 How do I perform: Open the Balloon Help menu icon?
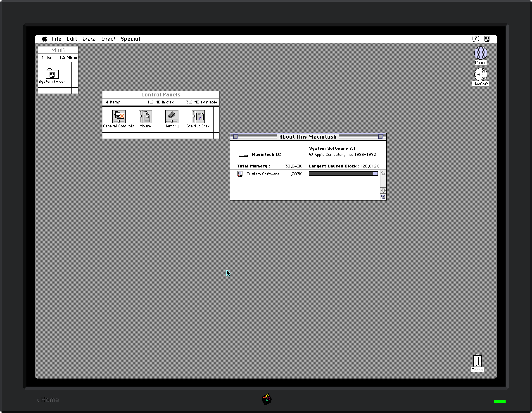point(475,39)
